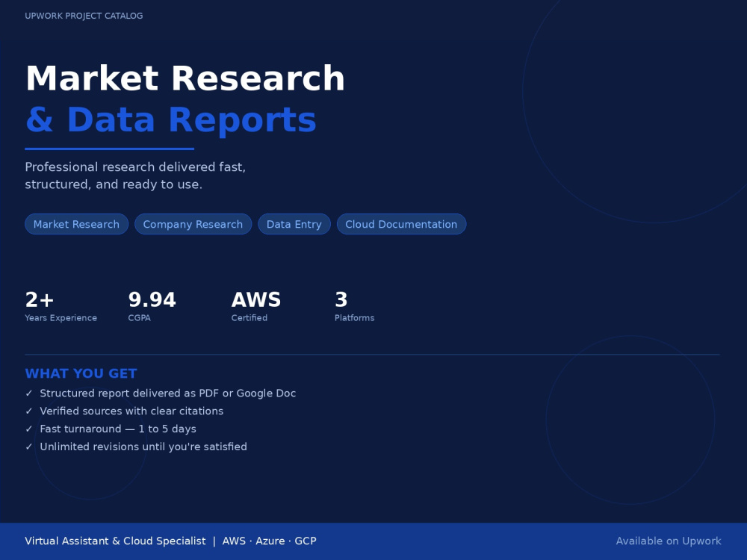Click checkmark beside Fast turnaround line
747x560 pixels.
[x=29, y=429]
